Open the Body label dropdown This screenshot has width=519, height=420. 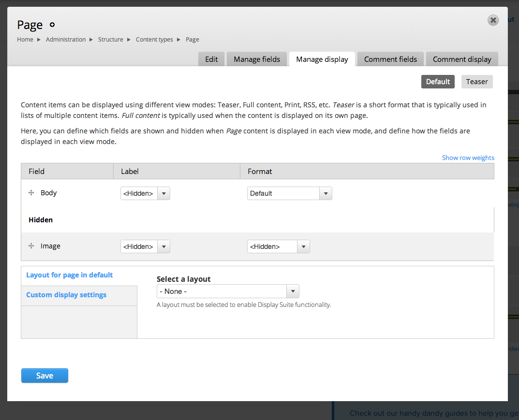point(145,193)
